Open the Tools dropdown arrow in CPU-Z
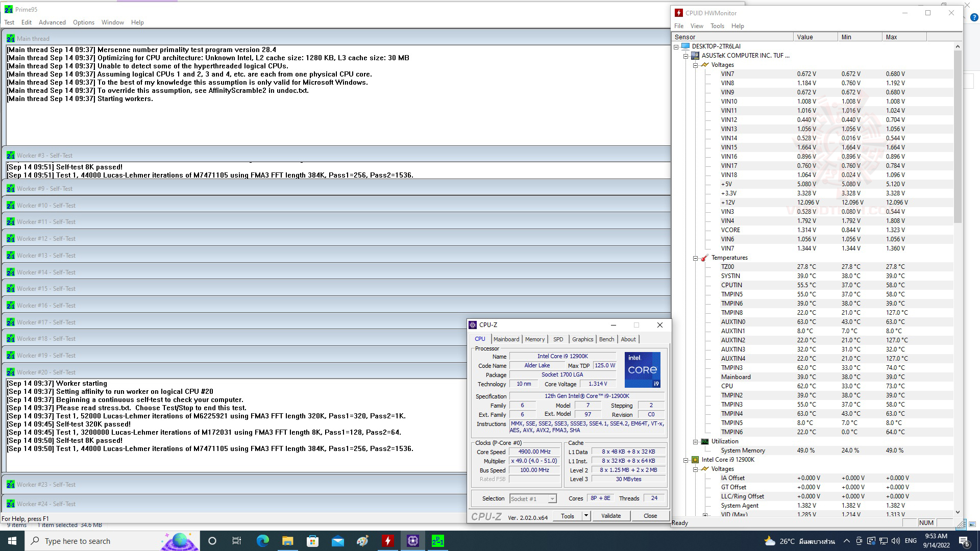Screen dimensions: 980x551 pyautogui.click(x=586, y=516)
